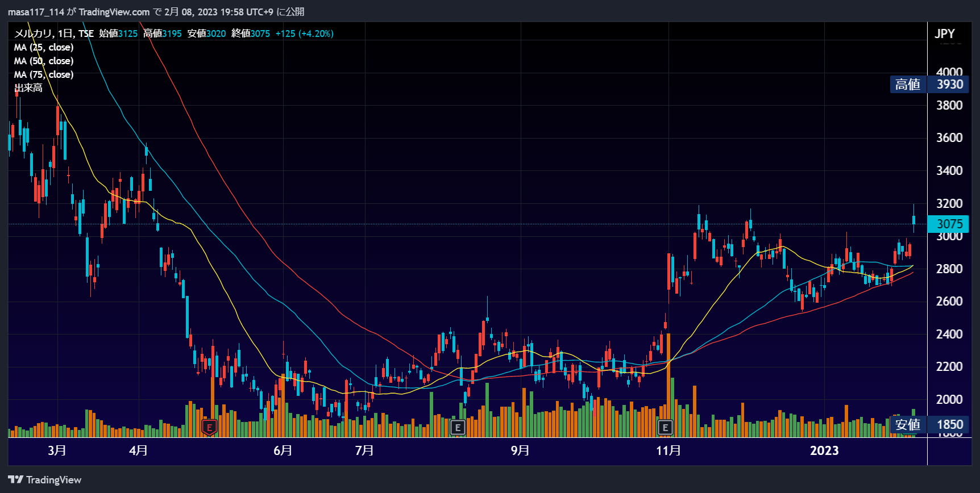Click the 2600 price scale value

[x=949, y=301]
